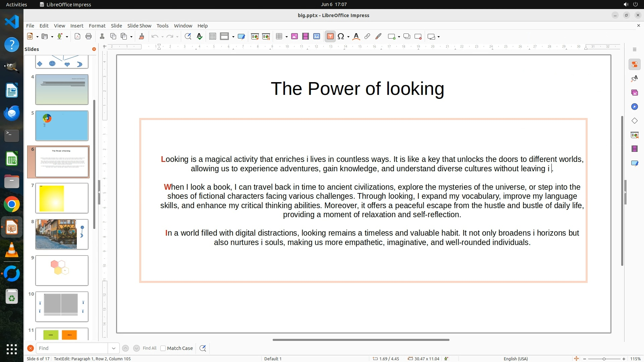Screen dimensions: 644x362
Task: Open the sidebar Gallery panel icon
Action: coord(634,93)
